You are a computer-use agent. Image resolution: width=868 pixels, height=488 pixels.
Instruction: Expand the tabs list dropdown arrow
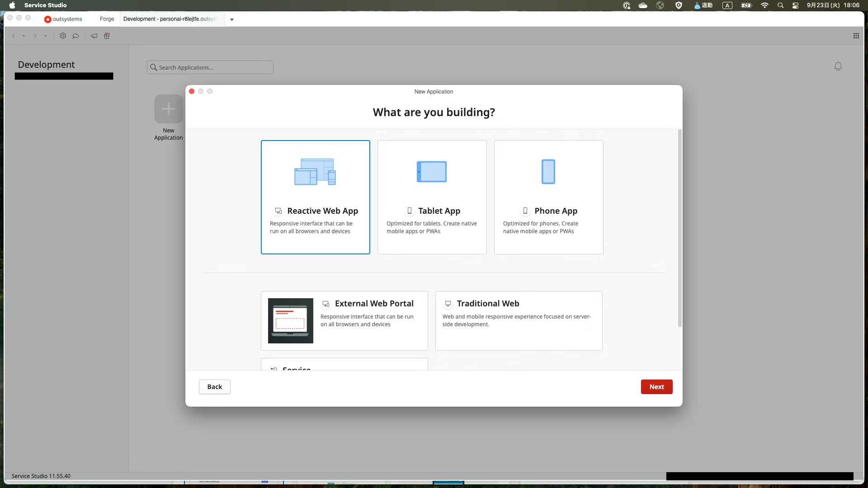[x=232, y=19]
